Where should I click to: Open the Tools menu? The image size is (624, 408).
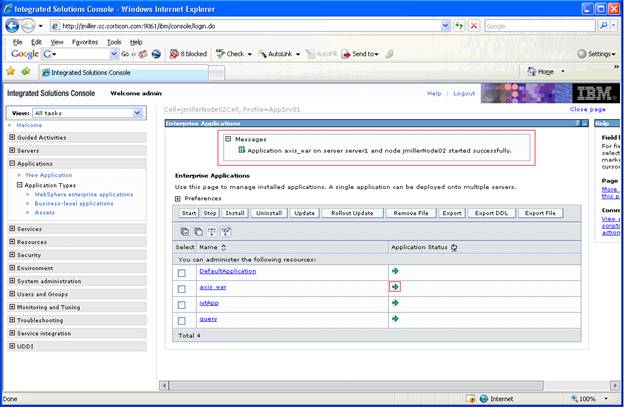point(114,42)
